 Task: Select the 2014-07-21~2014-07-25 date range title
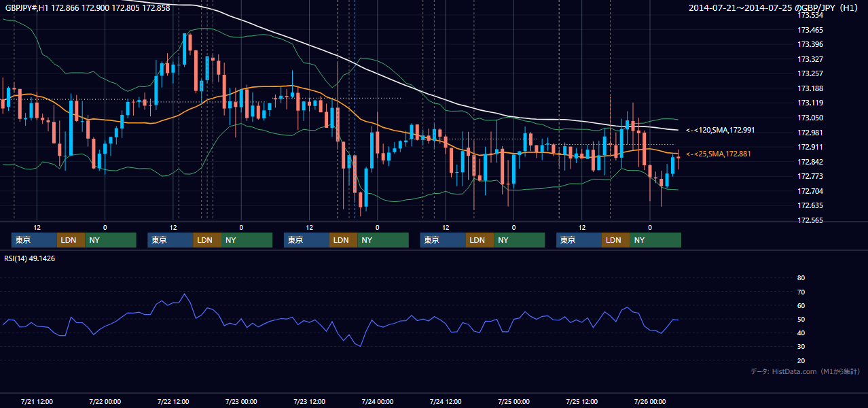point(774,8)
